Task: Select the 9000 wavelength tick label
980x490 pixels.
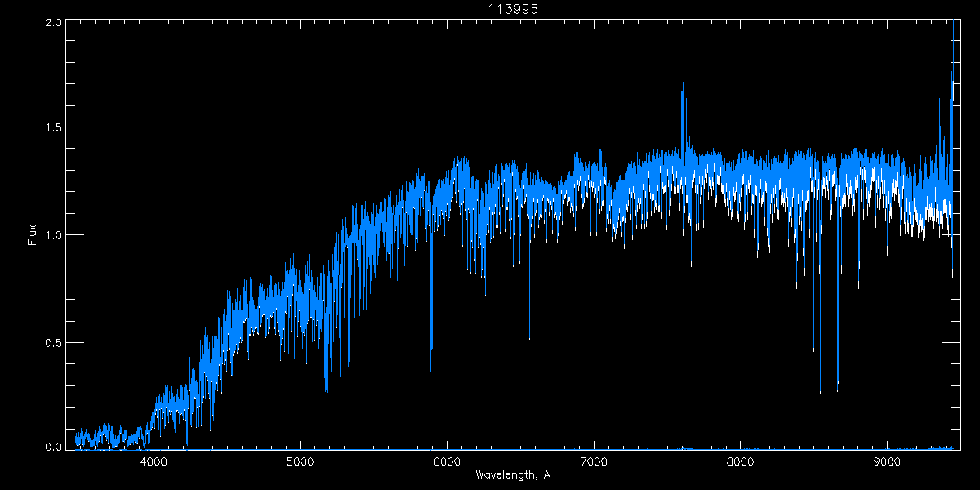Action: 887,461
